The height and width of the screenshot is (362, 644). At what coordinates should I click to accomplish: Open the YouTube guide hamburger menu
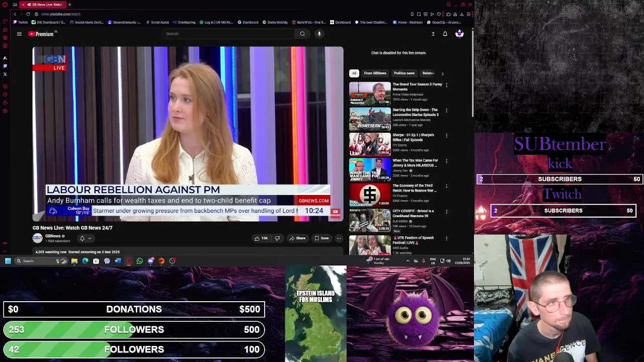click(x=19, y=34)
